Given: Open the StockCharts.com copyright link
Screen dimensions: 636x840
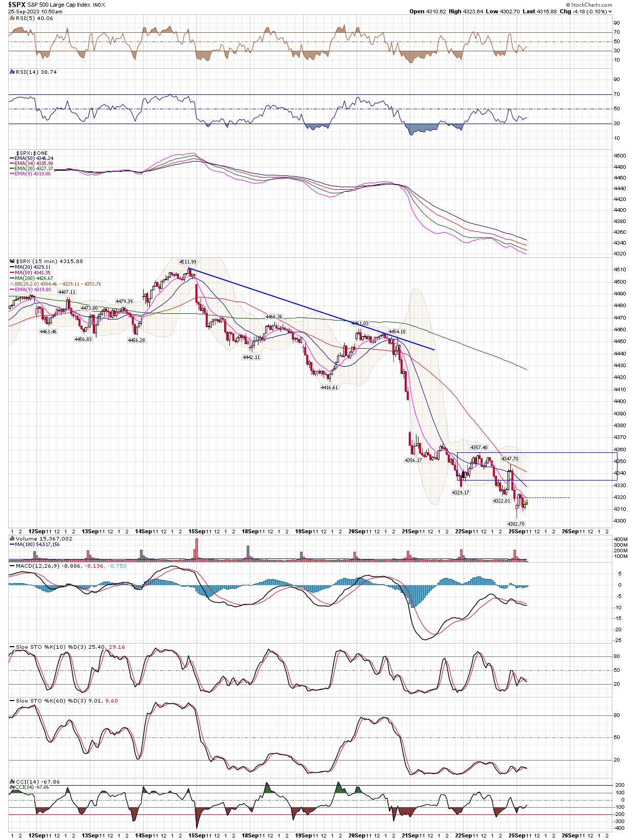Looking at the screenshot, I should pyautogui.click(x=589, y=5).
